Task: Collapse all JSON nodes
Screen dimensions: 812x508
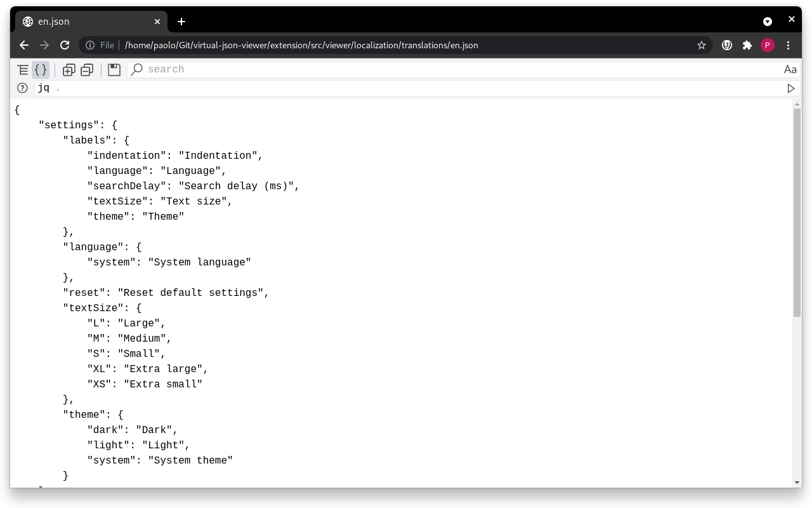Action: [87, 70]
